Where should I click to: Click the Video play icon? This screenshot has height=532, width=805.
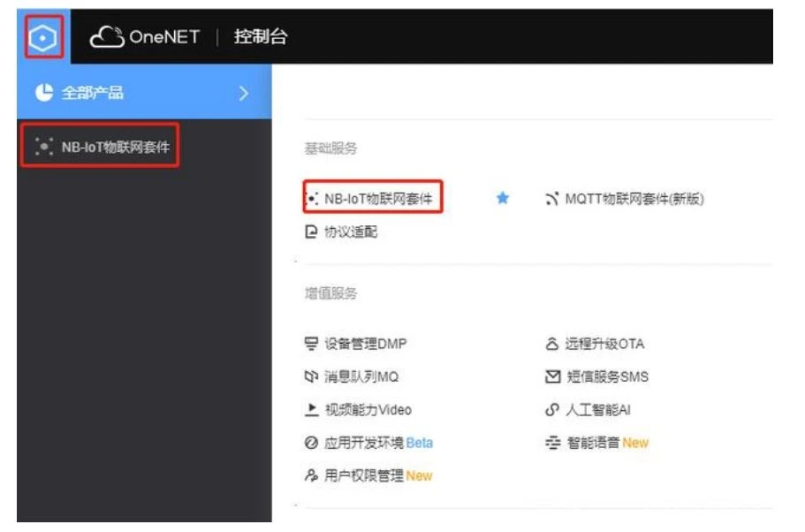point(312,410)
